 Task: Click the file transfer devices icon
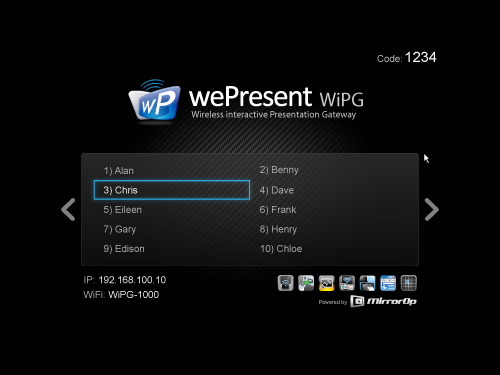[306, 283]
